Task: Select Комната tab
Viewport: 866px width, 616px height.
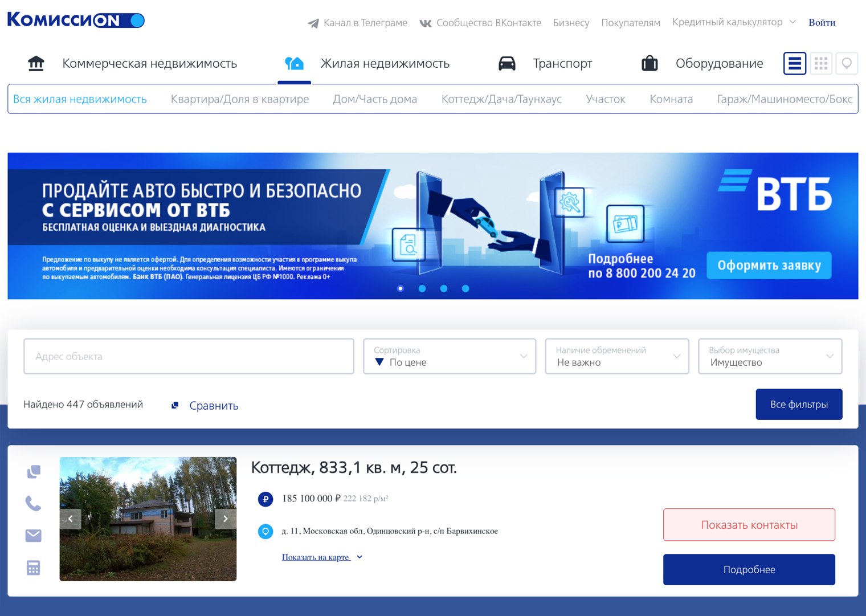Action: [671, 99]
